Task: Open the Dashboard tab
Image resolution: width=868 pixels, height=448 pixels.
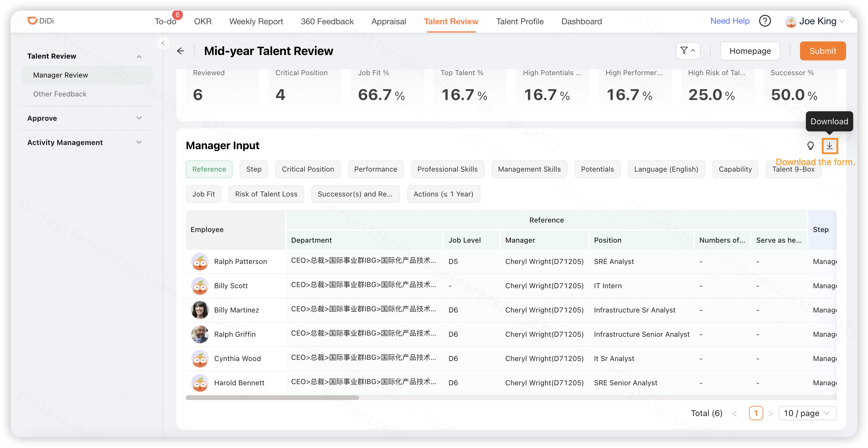Action: (x=582, y=22)
